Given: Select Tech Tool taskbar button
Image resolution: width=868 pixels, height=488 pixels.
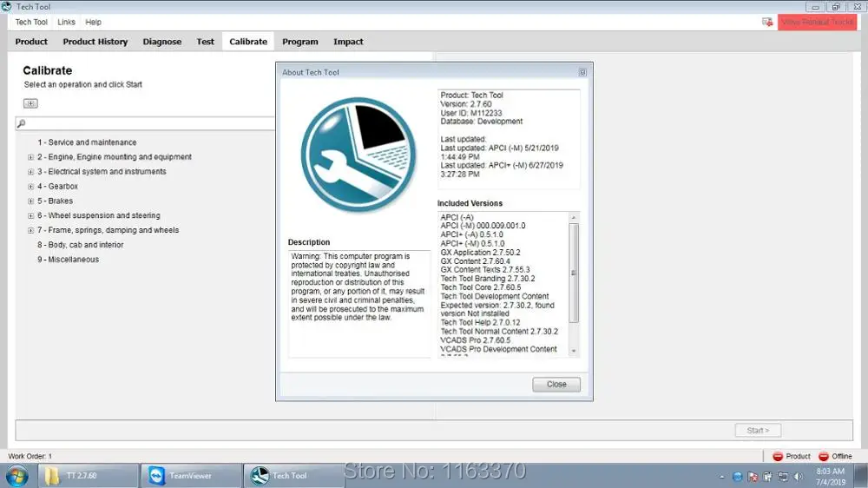Looking at the screenshot, I should pos(293,476).
